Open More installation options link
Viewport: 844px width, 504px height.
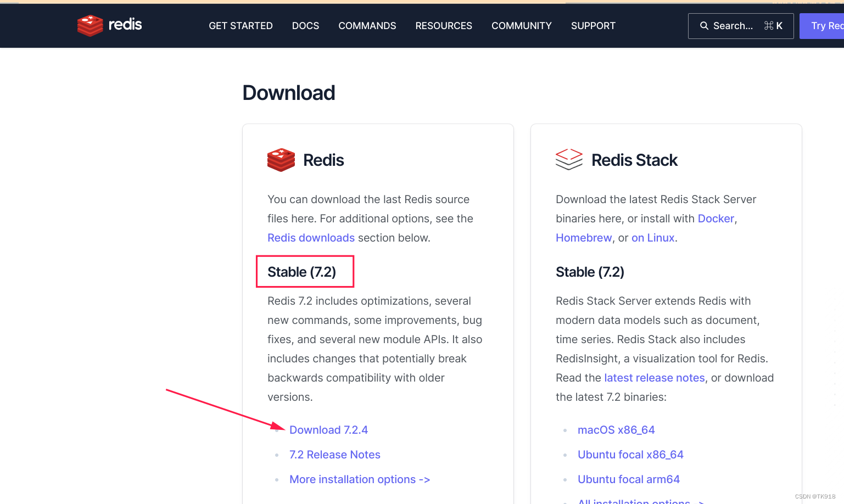pos(360,479)
